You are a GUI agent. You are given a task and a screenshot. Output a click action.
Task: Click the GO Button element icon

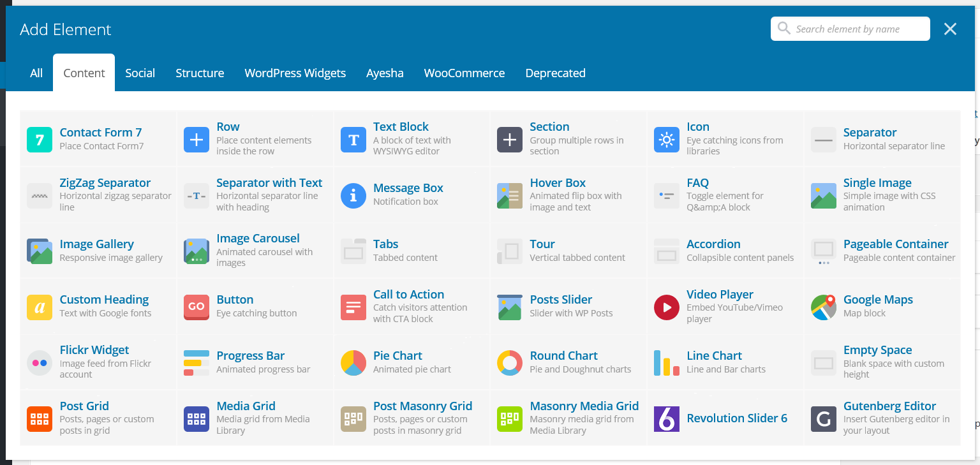pos(196,307)
